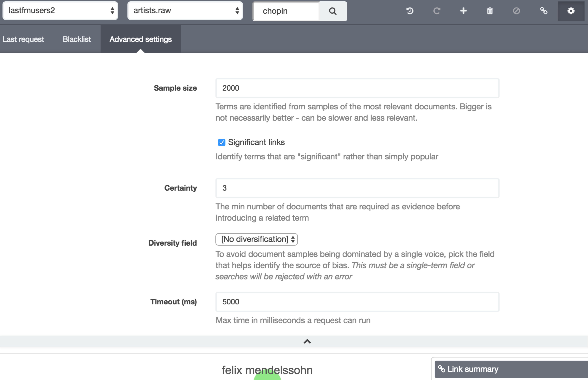Click the Sample size input field
The height and width of the screenshot is (380, 588).
[x=357, y=88]
